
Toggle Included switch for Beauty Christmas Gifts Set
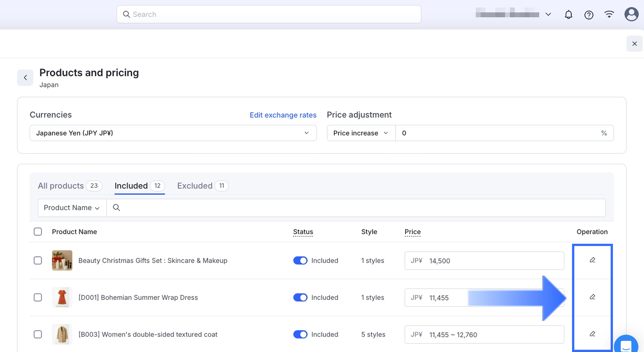[x=300, y=260]
